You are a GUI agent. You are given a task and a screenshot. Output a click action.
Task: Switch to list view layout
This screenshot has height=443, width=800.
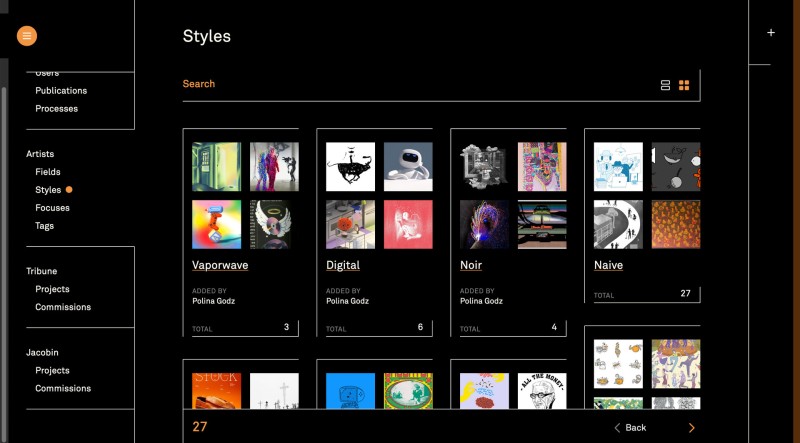click(665, 85)
